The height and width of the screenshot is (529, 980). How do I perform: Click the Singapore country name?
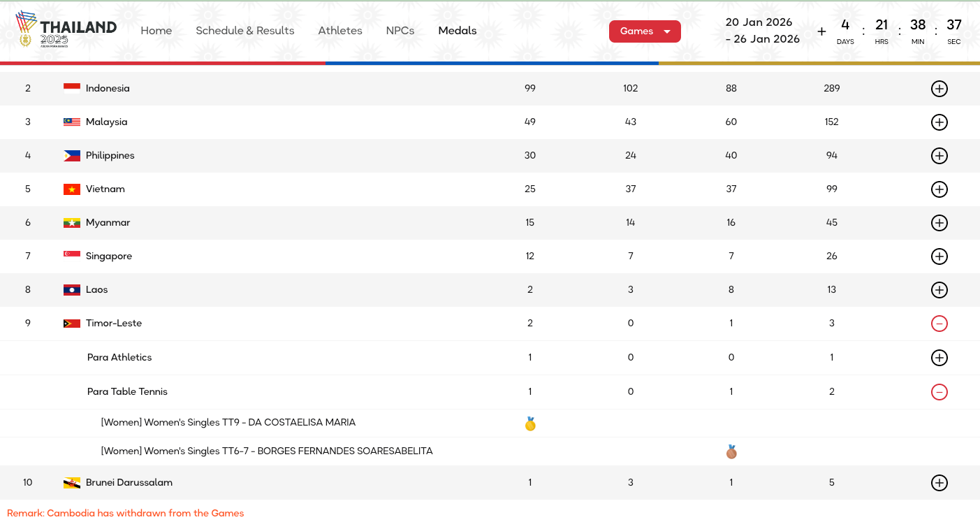coord(109,256)
